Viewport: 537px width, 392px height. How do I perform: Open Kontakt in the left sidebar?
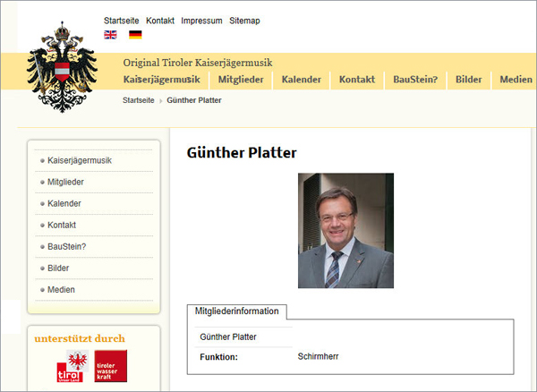(62, 225)
